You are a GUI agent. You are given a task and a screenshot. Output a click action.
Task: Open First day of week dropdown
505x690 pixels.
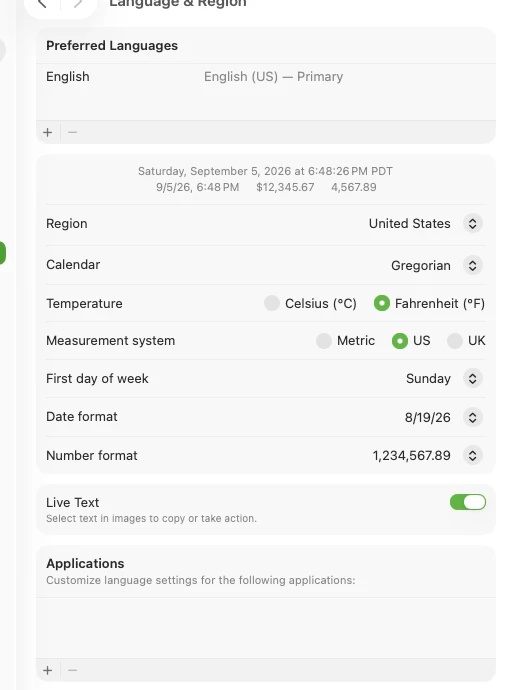click(x=472, y=378)
